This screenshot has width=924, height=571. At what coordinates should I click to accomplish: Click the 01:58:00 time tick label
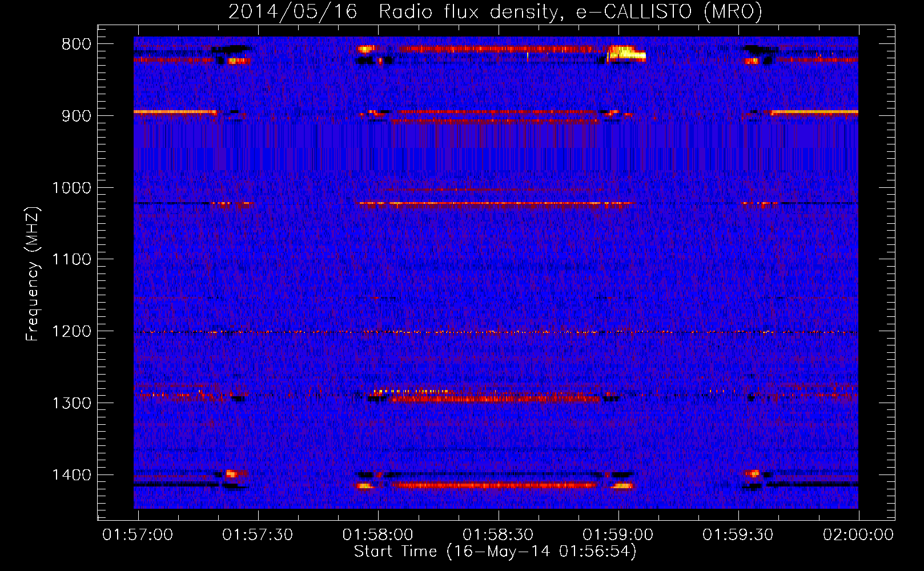tap(377, 534)
